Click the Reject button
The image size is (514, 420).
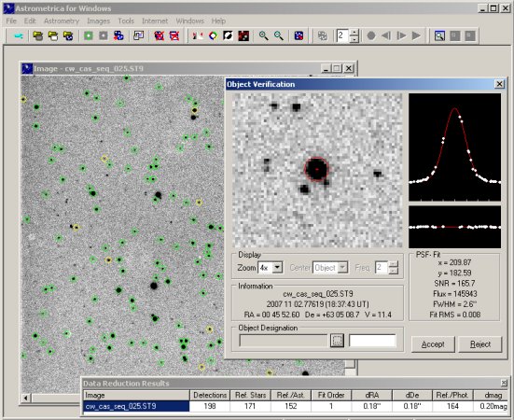pos(480,344)
